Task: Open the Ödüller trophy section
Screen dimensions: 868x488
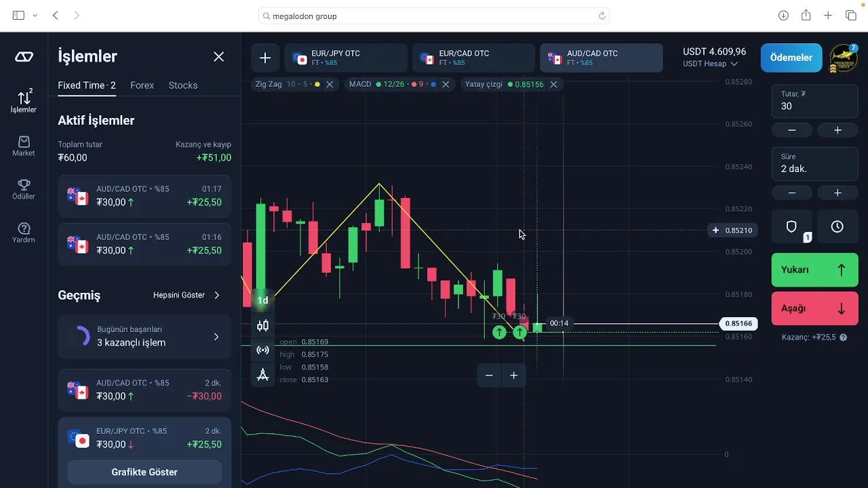Action: click(x=24, y=188)
